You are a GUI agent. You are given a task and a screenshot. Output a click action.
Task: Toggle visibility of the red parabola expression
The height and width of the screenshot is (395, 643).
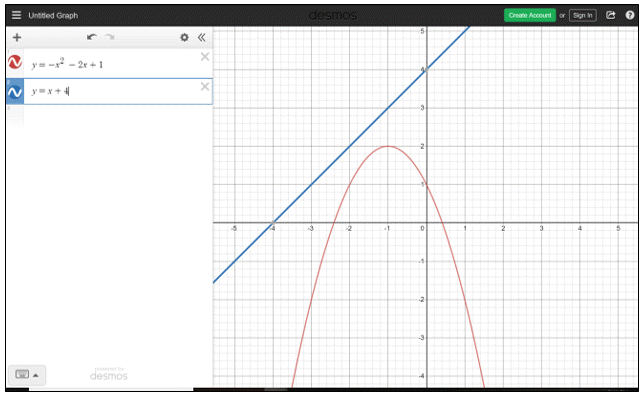tap(15, 62)
